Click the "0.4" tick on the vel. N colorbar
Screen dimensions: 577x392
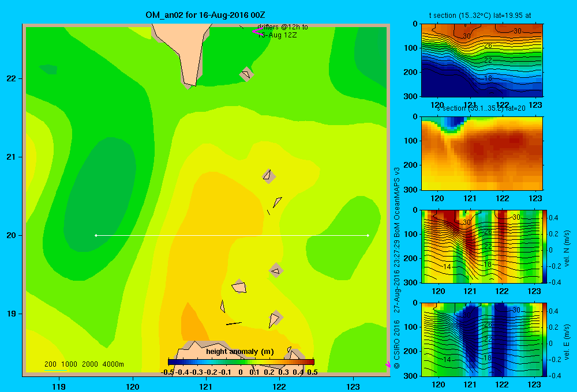553,218
